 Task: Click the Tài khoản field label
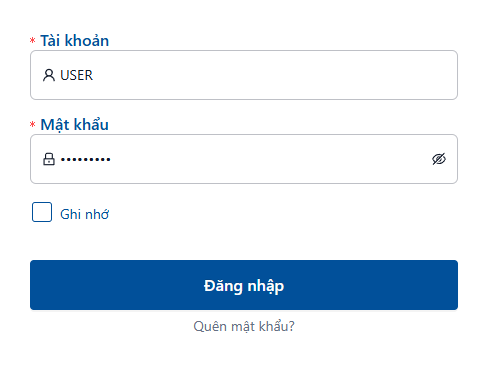[x=75, y=41]
